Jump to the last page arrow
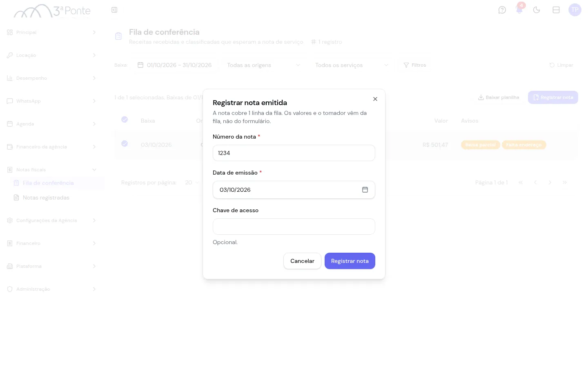Image resolution: width=588 pixels, height=368 pixels. (x=565, y=182)
